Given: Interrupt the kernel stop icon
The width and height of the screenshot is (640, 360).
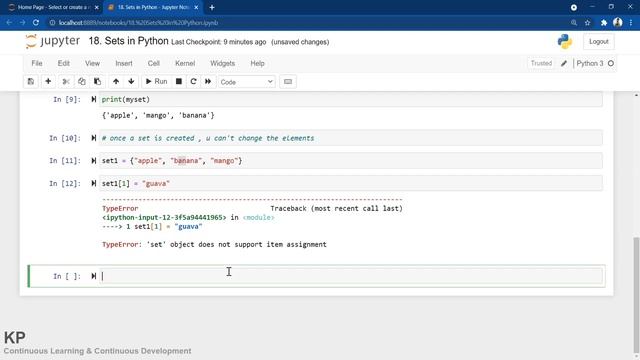Looking at the screenshot, I should point(178,82).
